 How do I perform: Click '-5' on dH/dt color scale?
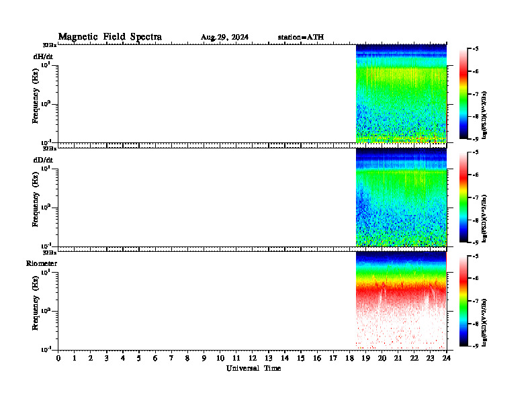pos(476,49)
